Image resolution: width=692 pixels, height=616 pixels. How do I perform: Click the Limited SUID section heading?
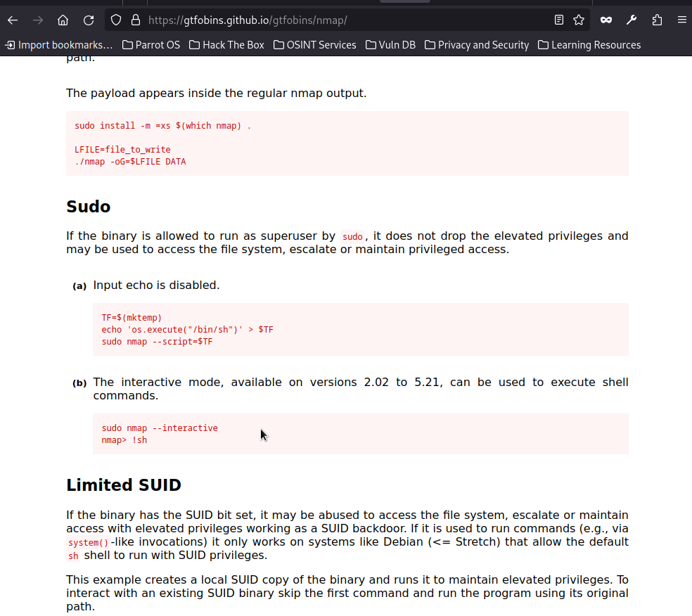pyautogui.click(x=124, y=485)
